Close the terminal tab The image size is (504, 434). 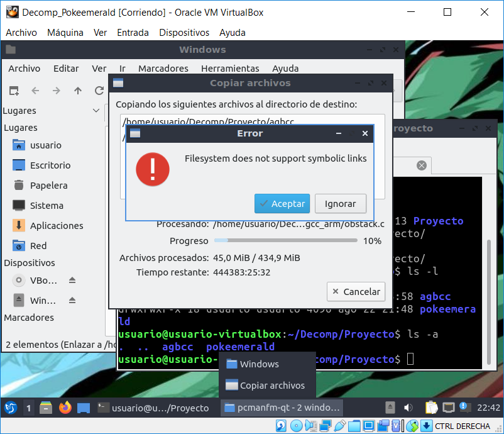point(421,165)
